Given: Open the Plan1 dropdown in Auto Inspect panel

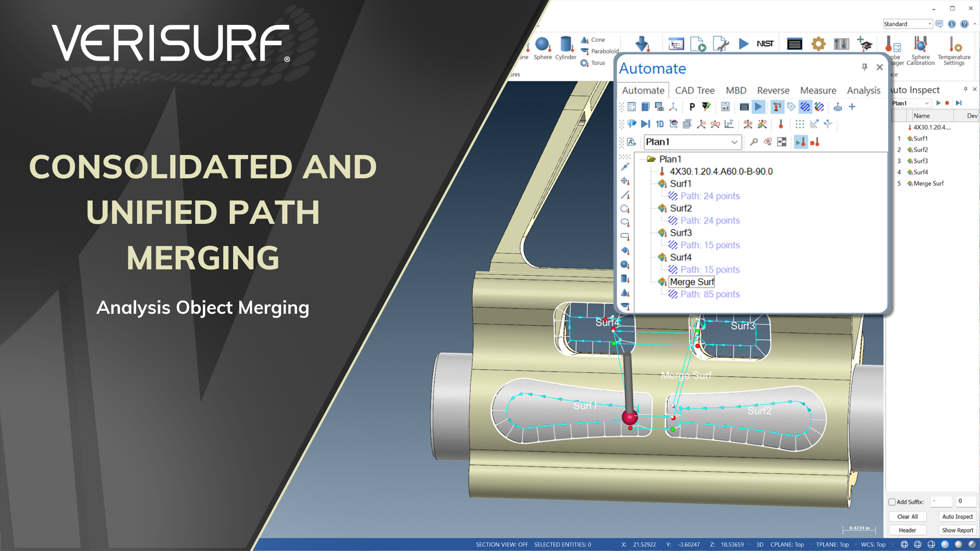Looking at the screenshot, I should [x=926, y=103].
